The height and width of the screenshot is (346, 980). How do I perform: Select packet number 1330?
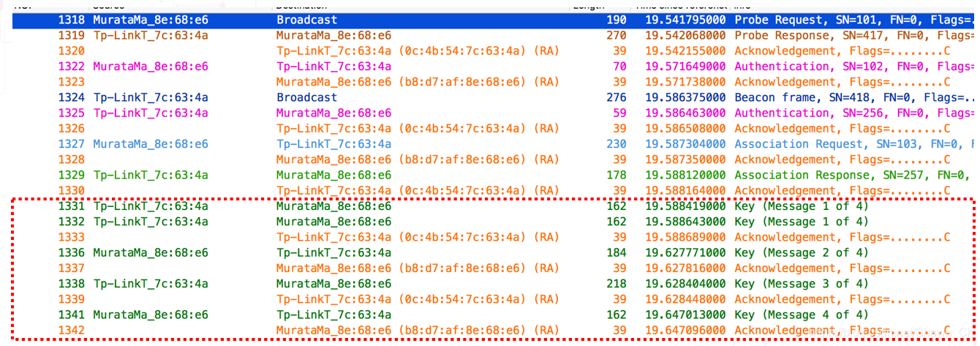coord(72,190)
